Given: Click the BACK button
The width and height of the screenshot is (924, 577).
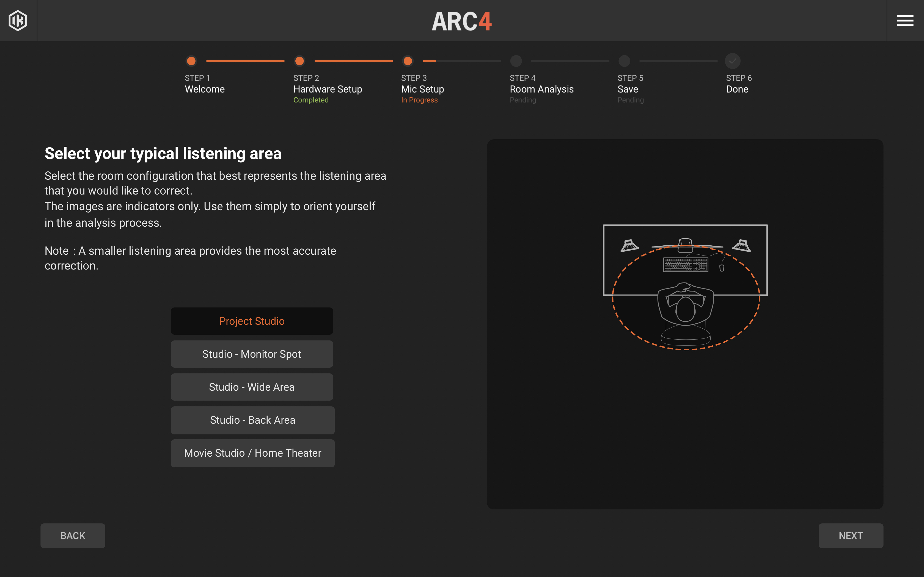Looking at the screenshot, I should click(73, 536).
